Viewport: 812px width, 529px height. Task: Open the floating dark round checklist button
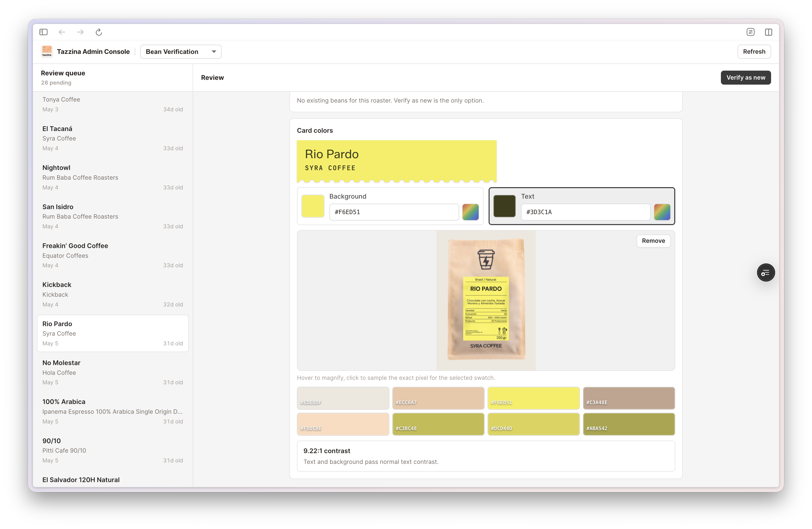(x=766, y=272)
